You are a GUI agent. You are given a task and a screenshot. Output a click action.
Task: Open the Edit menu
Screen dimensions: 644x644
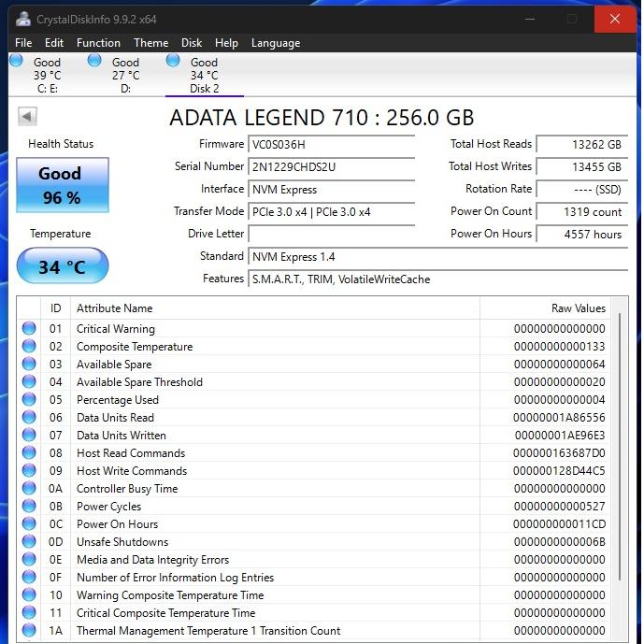pyautogui.click(x=54, y=43)
